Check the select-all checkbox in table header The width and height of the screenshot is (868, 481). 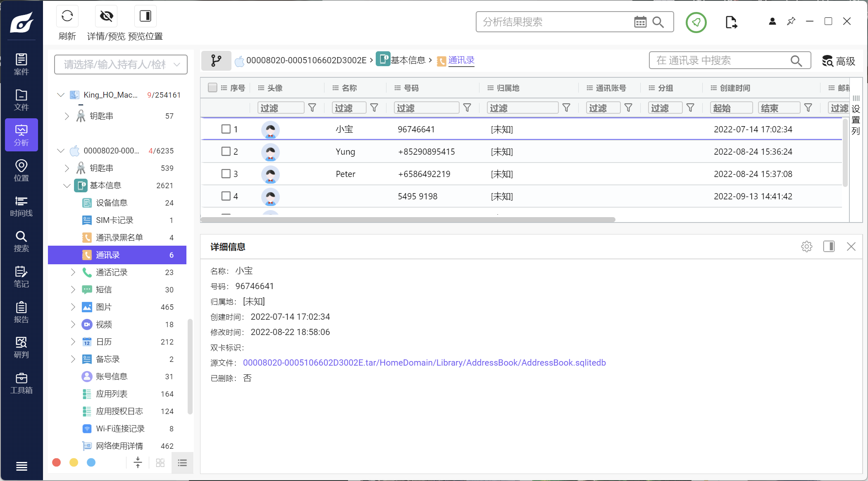pyautogui.click(x=212, y=88)
